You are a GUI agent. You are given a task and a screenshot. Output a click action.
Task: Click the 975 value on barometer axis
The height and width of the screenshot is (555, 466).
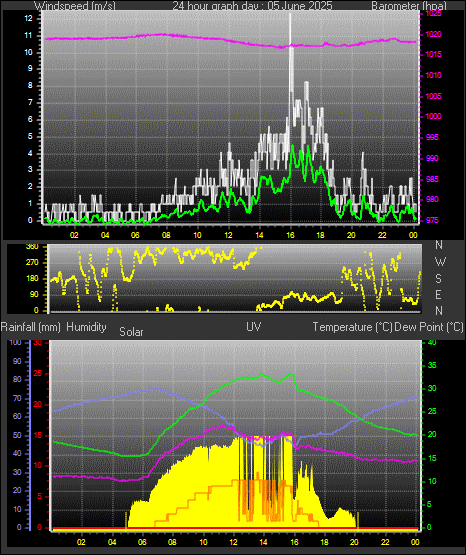coord(432,220)
